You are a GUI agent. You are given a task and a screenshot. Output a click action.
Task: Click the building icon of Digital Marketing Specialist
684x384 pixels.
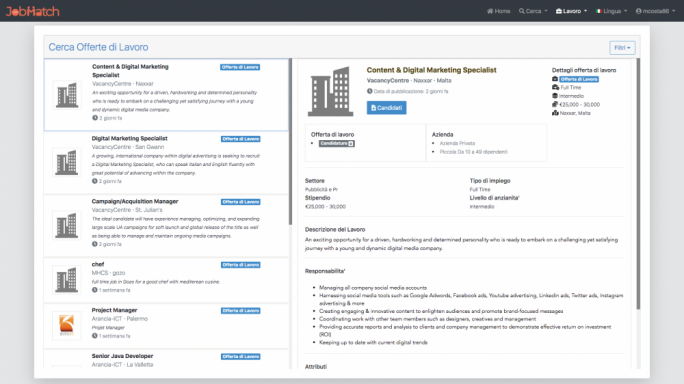click(x=67, y=162)
